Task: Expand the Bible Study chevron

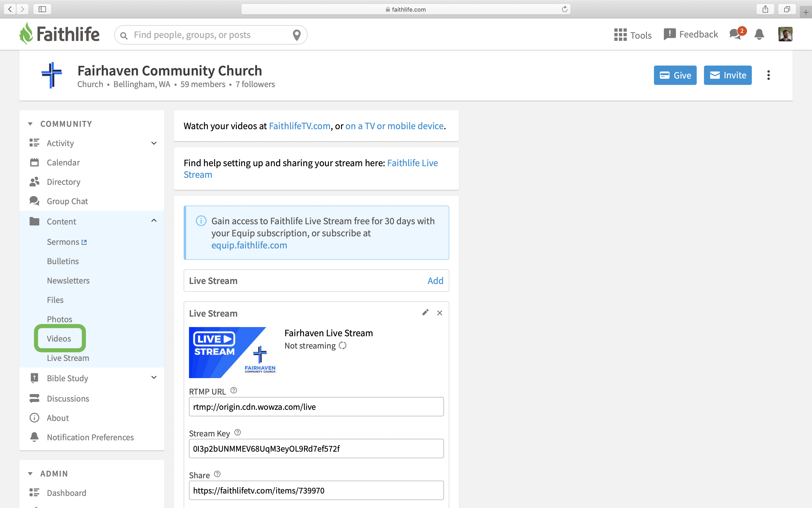Action: coord(154,377)
